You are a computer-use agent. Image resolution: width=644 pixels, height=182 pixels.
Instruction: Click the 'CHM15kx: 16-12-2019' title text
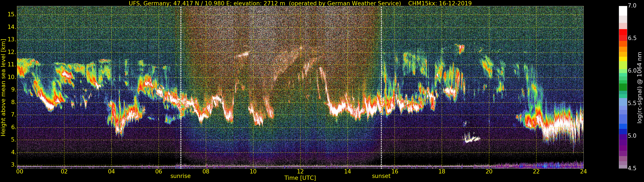(x=440, y=3)
